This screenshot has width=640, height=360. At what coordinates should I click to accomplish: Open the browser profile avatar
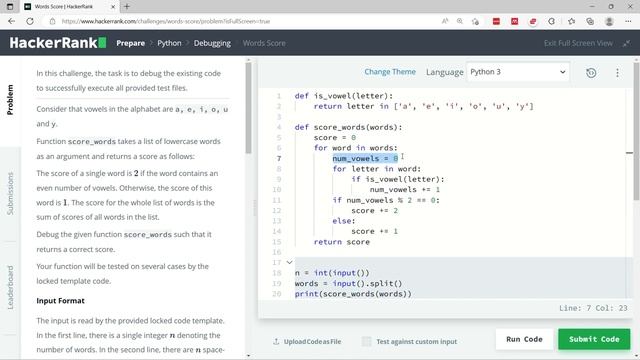point(609,21)
